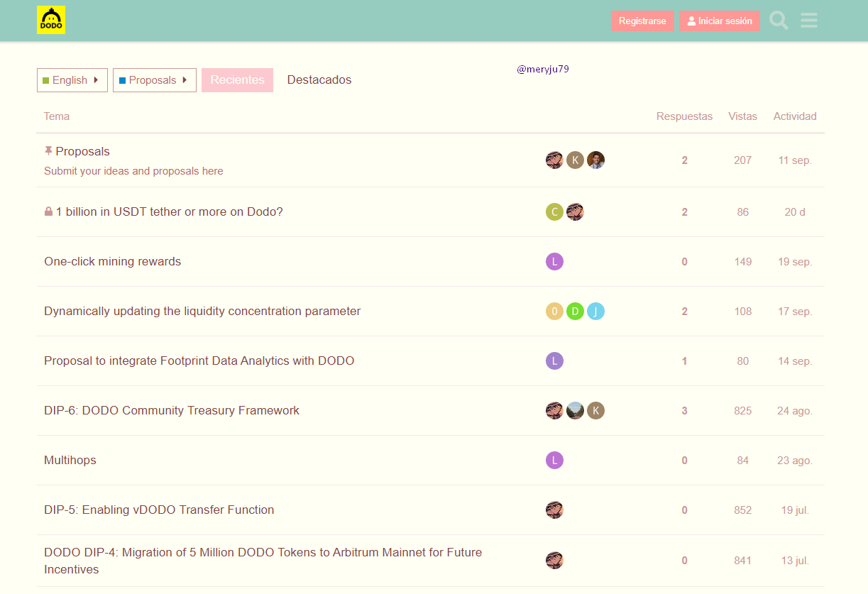Open the dodo-bird avatar in Proposals row
The image size is (868, 594).
[554, 160]
